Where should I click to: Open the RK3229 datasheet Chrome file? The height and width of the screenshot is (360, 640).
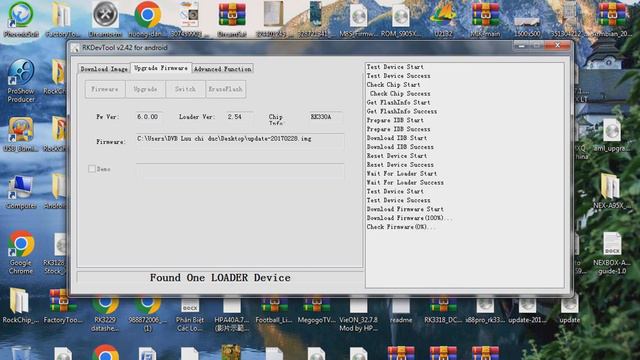click(x=105, y=313)
